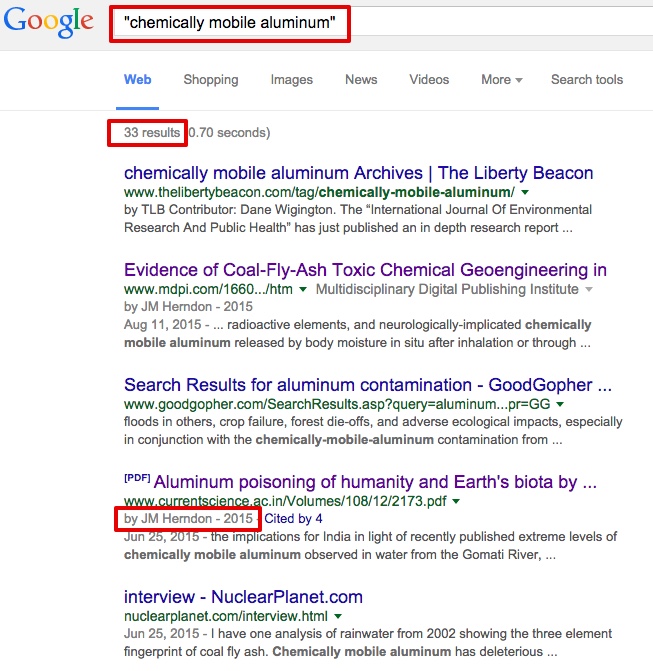Expand gray arrow after Multidisciplinary Digital Publishing Institute
The image size is (653, 671).
pyautogui.click(x=589, y=289)
